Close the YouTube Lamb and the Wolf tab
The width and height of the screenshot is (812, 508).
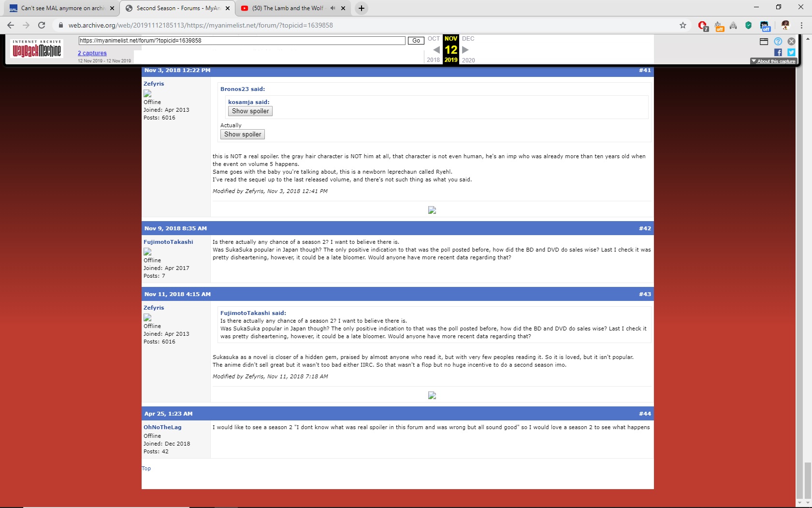click(x=344, y=8)
